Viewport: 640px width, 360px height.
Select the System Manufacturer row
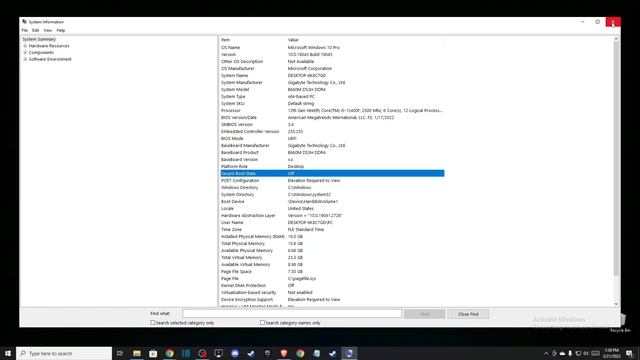coord(332,82)
